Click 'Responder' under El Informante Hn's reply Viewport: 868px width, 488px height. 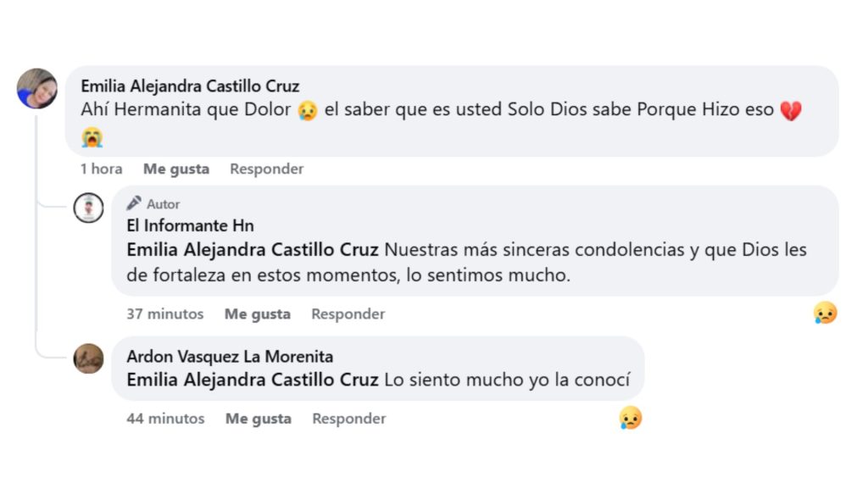tap(348, 313)
